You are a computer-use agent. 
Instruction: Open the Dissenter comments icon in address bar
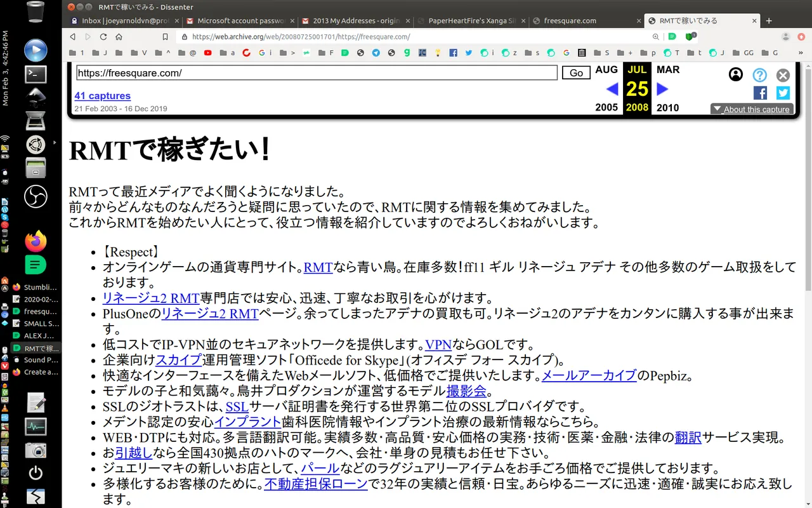(x=672, y=37)
